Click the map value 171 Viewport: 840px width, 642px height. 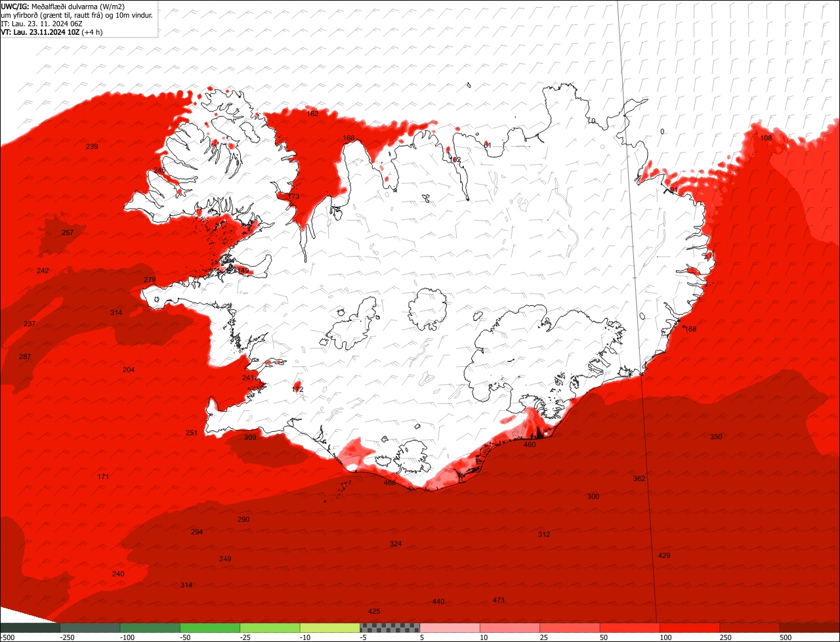tap(103, 476)
